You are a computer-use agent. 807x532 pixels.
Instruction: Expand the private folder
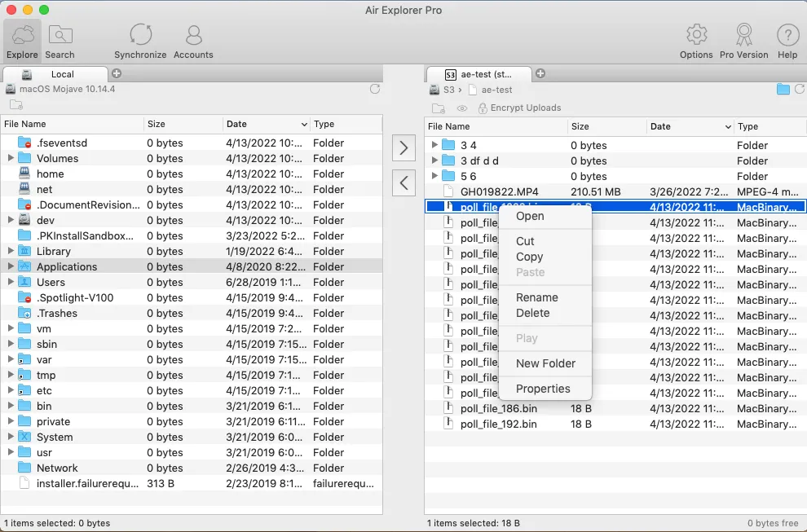pos(11,421)
